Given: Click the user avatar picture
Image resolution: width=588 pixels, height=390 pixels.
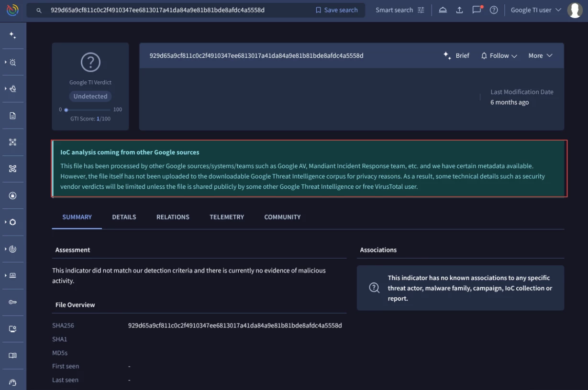Looking at the screenshot, I should tap(575, 10).
